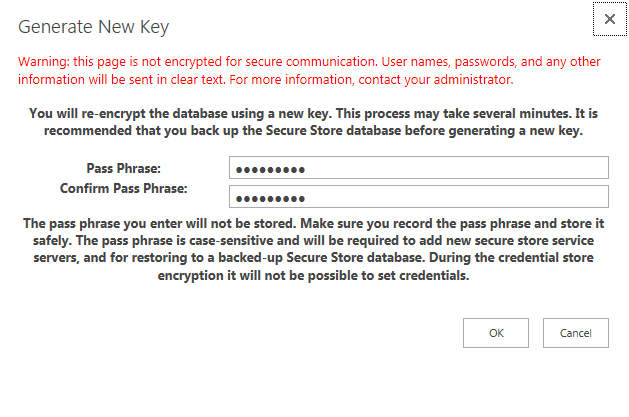
Task: Click the Generate New Key dialog title
Action: tap(93, 27)
